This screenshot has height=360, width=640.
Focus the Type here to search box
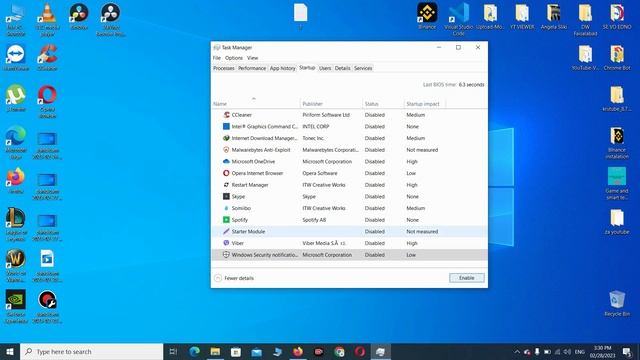91,351
